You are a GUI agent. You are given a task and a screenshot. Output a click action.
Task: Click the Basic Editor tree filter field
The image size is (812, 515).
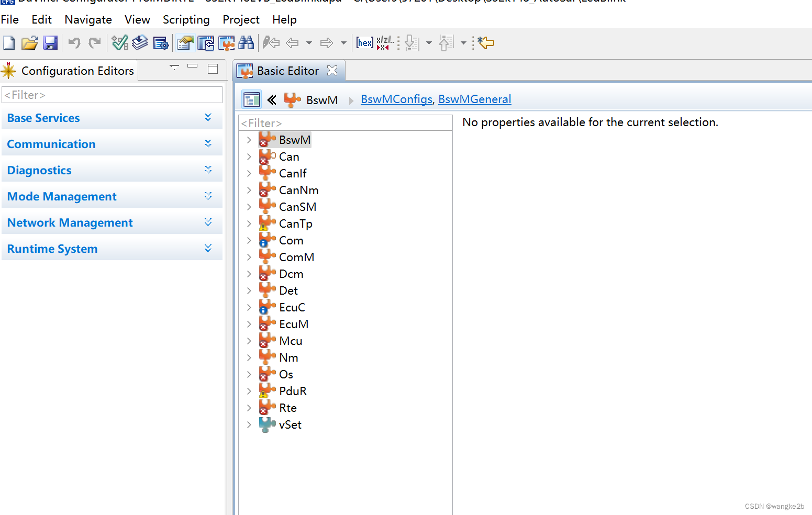point(346,123)
